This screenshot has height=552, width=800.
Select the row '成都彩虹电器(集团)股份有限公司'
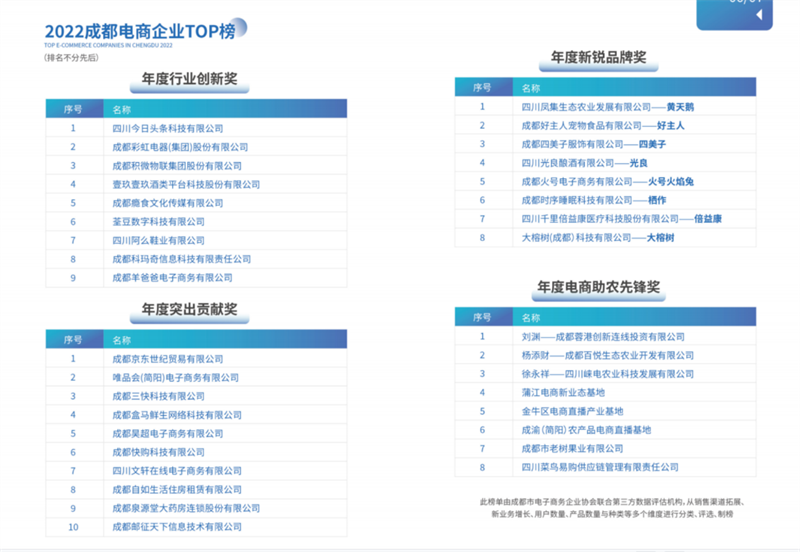pos(196,147)
